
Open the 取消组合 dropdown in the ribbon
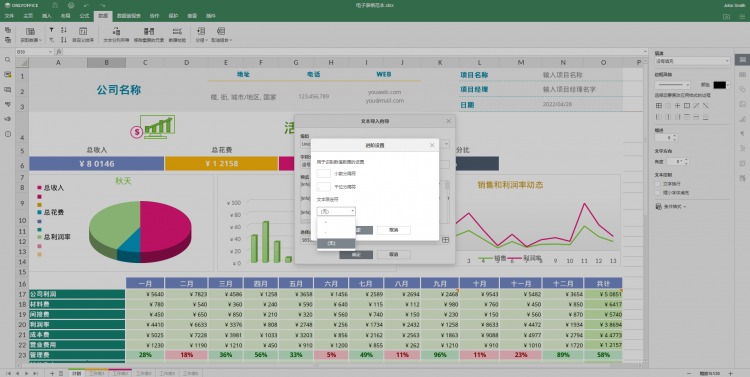pos(221,34)
